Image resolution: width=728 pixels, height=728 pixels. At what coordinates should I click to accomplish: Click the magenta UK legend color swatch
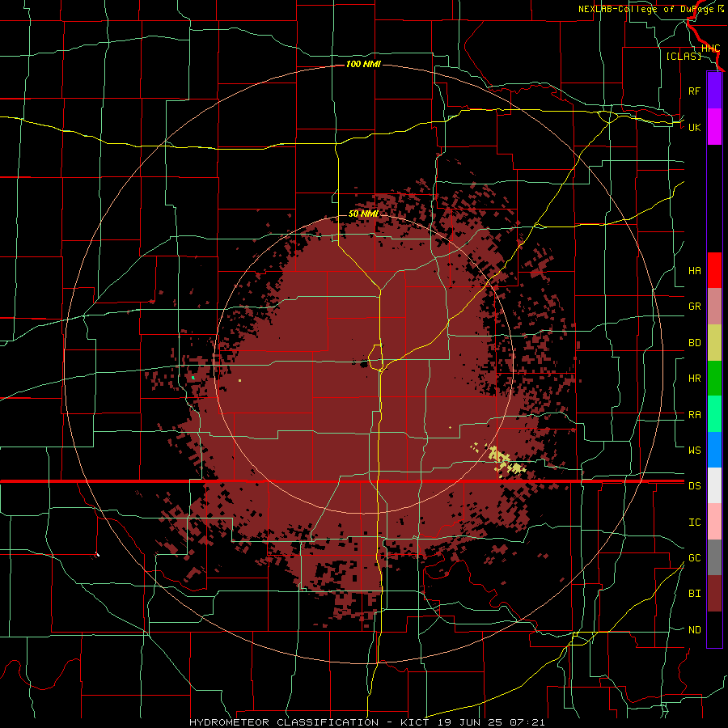[x=714, y=127]
